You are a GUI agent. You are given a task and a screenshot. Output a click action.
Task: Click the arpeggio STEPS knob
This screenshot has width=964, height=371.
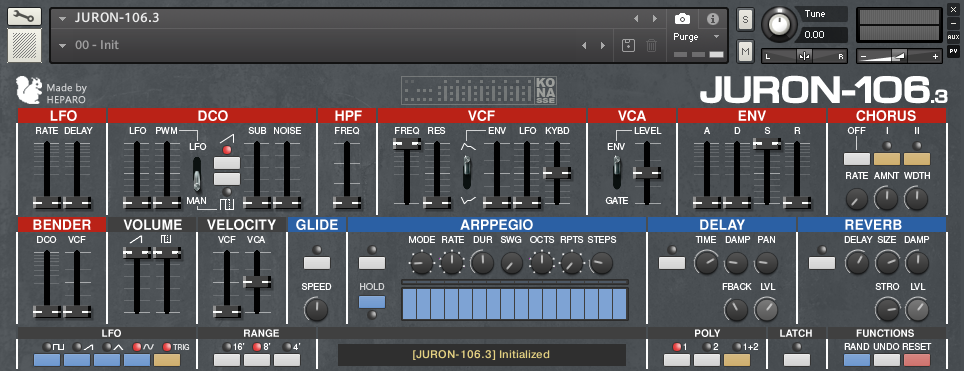pos(601,263)
